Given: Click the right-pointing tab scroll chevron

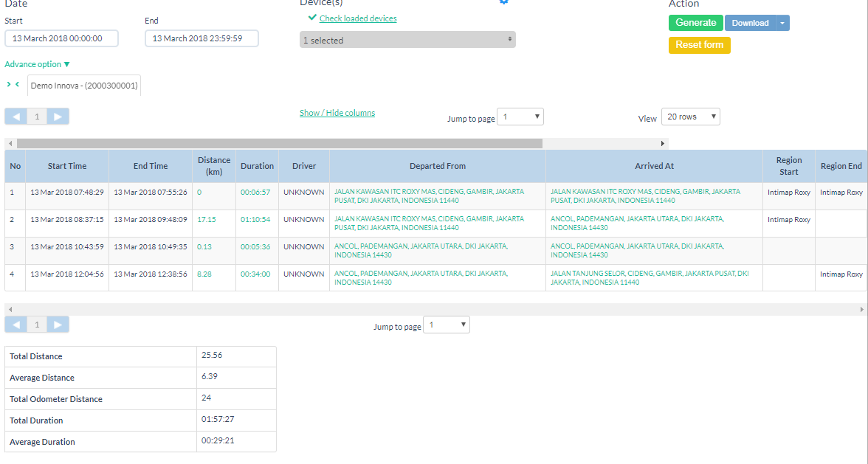Looking at the screenshot, I should pos(9,84).
